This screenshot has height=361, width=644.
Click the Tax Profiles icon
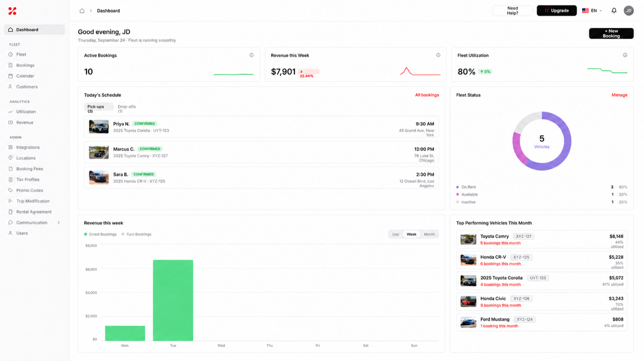click(10, 179)
